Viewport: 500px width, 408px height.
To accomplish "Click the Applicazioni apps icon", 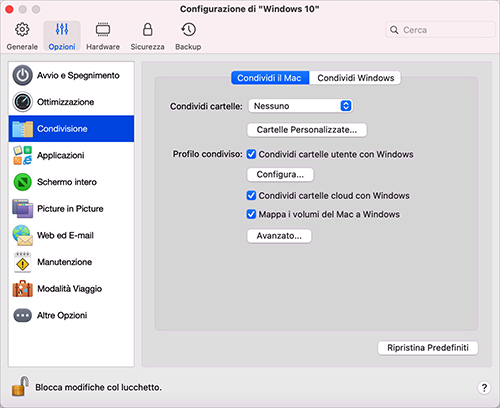I will [22, 155].
